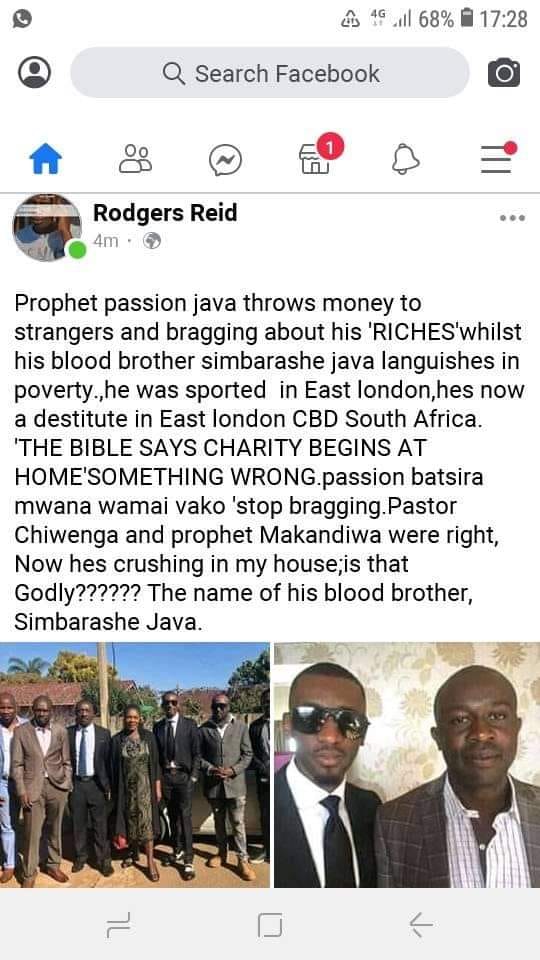Tap the post's 4m timestamp
The height and width of the screenshot is (960, 540).
105,241
